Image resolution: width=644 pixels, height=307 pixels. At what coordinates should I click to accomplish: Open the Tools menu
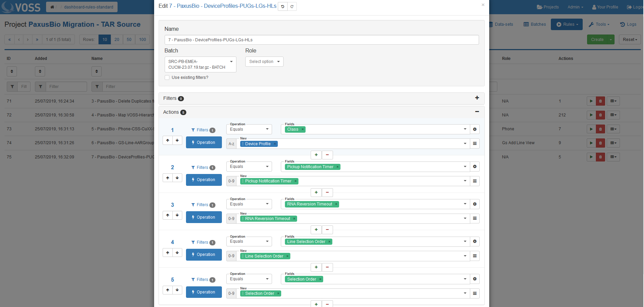pyautogui.click(x=599, y=24)
